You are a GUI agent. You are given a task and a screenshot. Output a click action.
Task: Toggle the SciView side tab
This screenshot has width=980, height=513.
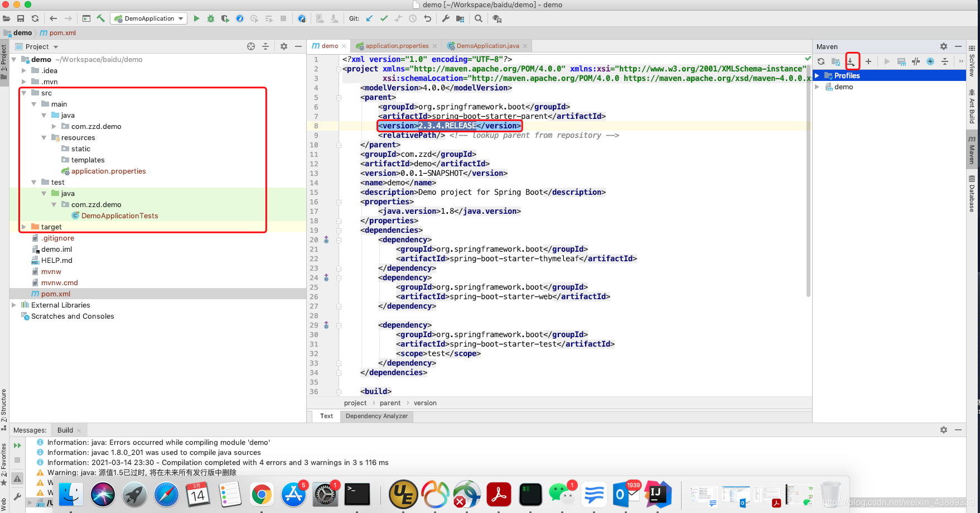pyautogui.click(x=972, y=61)
